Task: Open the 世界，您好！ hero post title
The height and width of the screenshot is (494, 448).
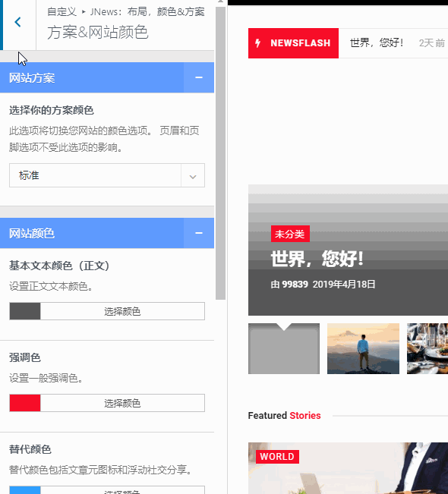Action: click(x=317, y=259)
